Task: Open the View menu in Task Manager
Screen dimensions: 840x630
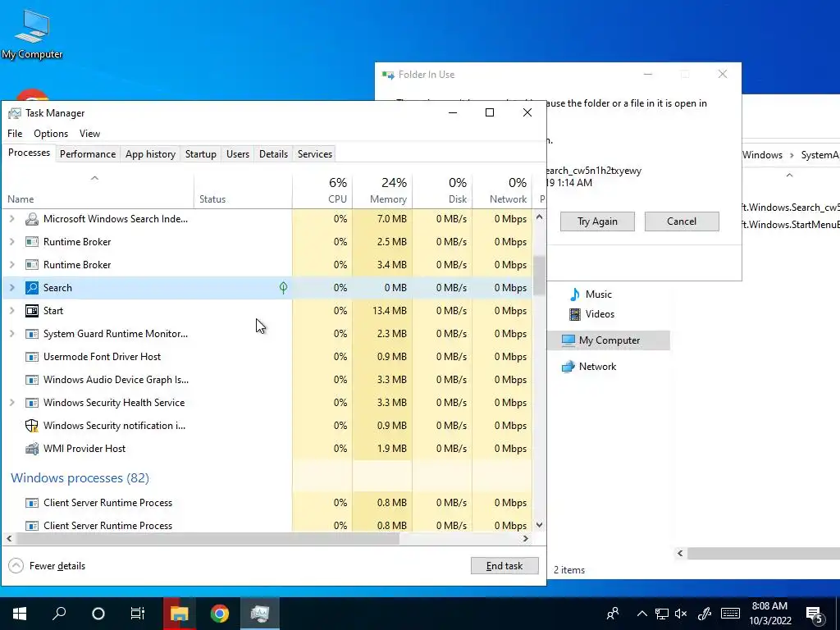Action: [89, 134]
